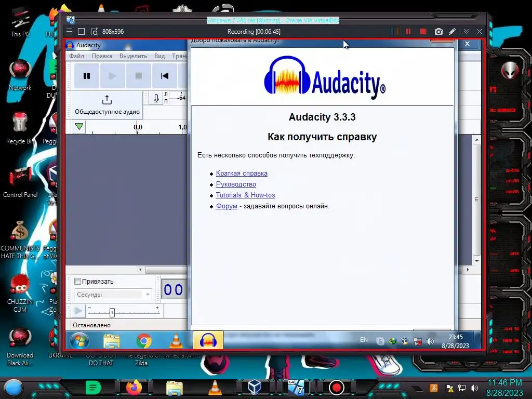The height and width of the screenshot is (399, 532).
Task: Click the Audacity track area vertical scrollbar
Action: [477, 200]
